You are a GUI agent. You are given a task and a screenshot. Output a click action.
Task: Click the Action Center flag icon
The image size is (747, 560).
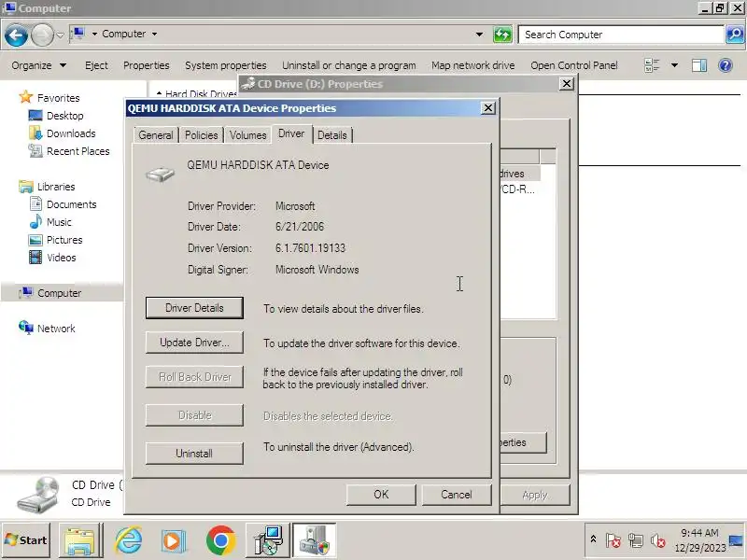point(613,541)
